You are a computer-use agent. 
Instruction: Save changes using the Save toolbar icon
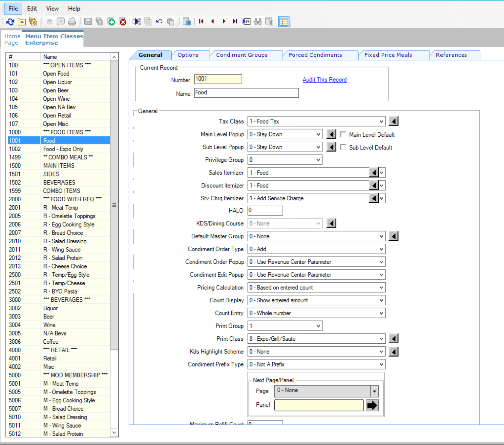[89, 22]
